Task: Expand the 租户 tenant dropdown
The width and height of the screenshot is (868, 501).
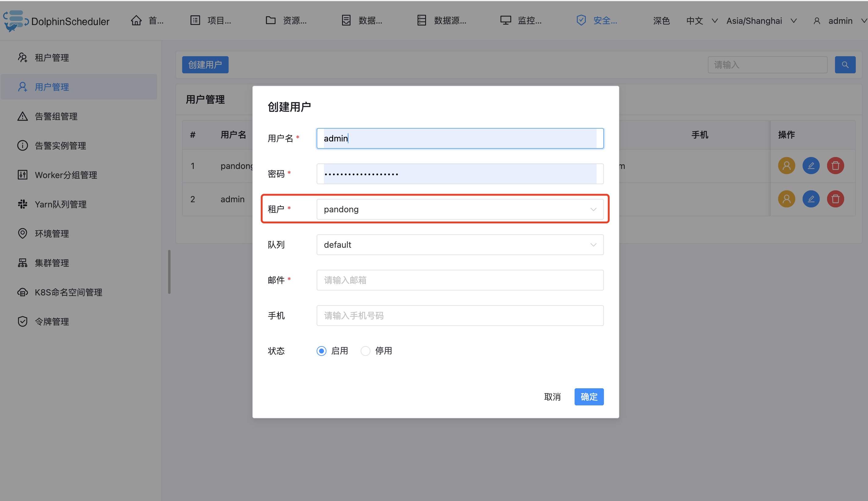Action: [460, 209]
